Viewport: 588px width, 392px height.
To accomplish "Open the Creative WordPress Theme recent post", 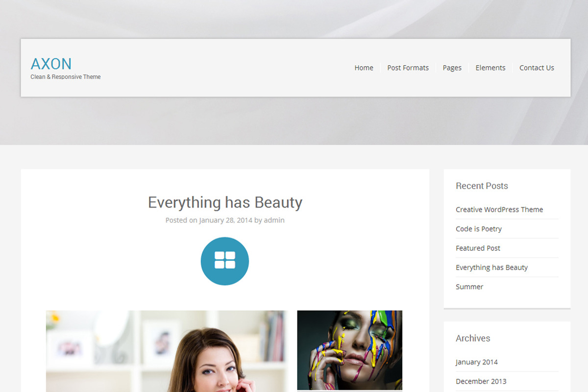I will click(x=499, y=209).
